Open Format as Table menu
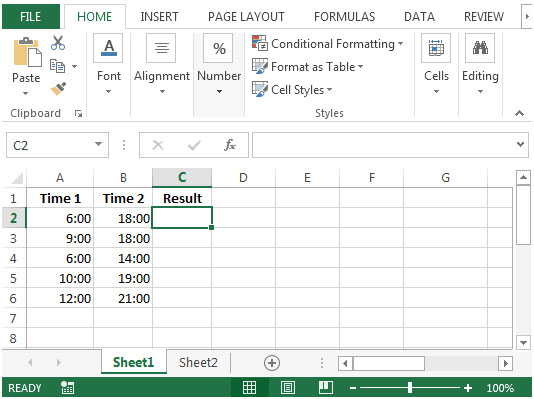 (x=308, y=66)
